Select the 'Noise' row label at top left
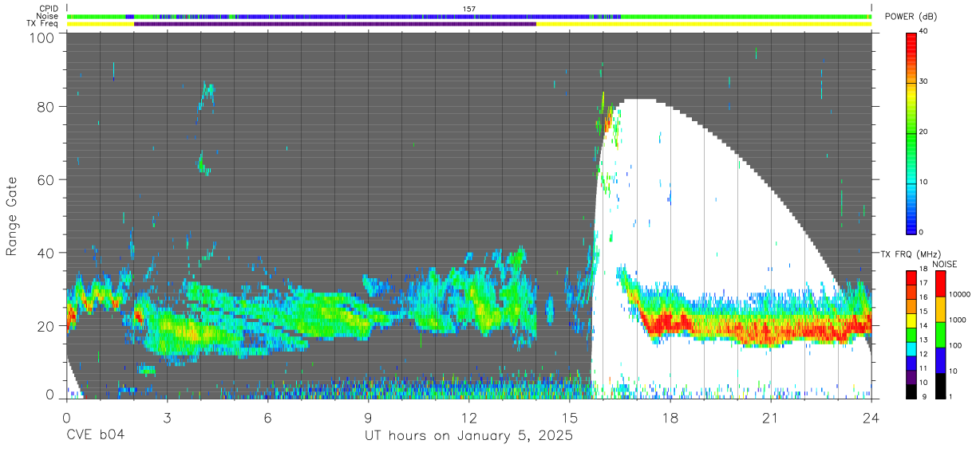The height and width of the screenshot is (452, 980). 47,16
